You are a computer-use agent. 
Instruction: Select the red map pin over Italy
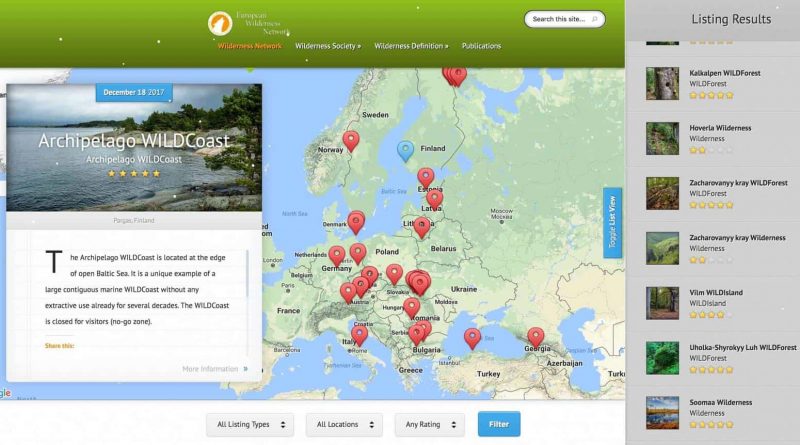[360, 336]
